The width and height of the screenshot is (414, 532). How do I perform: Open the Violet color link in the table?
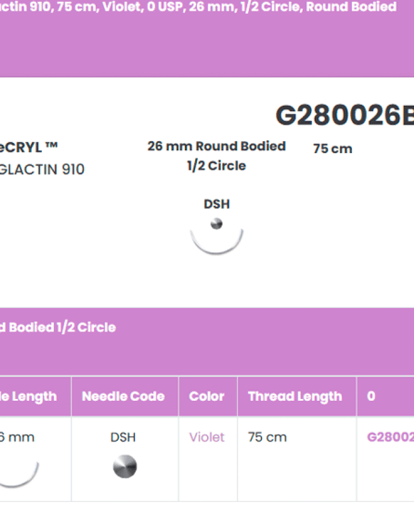206,437
